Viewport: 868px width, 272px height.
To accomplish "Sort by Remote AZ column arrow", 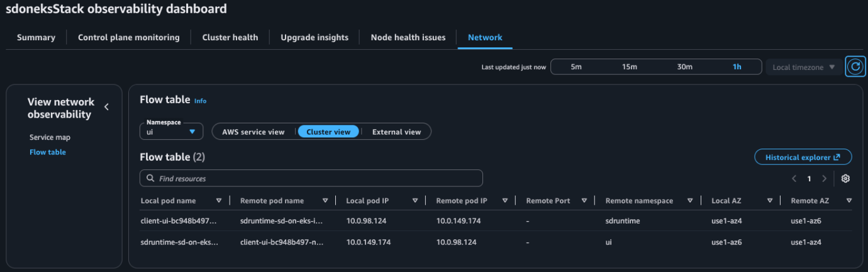I will (x=849, y=201).
